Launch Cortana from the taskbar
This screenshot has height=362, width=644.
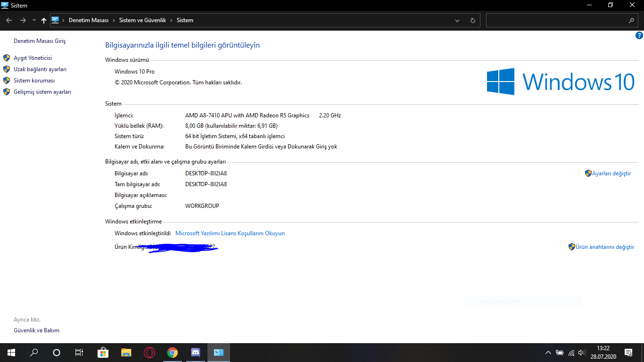tap(57, 352)
